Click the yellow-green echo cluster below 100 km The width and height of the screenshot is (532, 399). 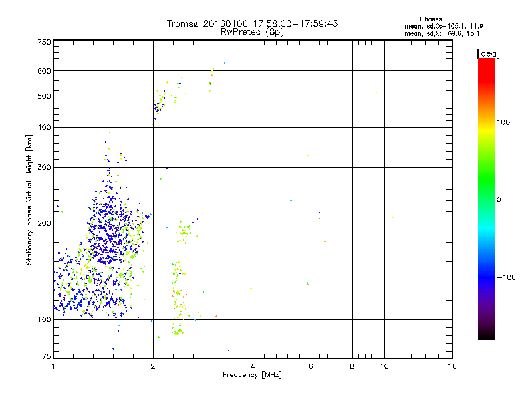point(177,331)
